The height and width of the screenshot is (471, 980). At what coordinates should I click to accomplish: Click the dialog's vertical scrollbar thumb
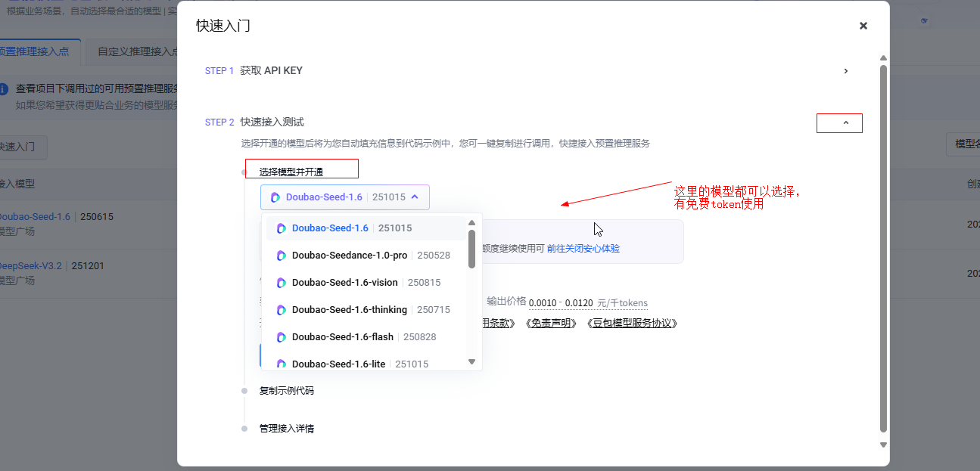(883, 249)
